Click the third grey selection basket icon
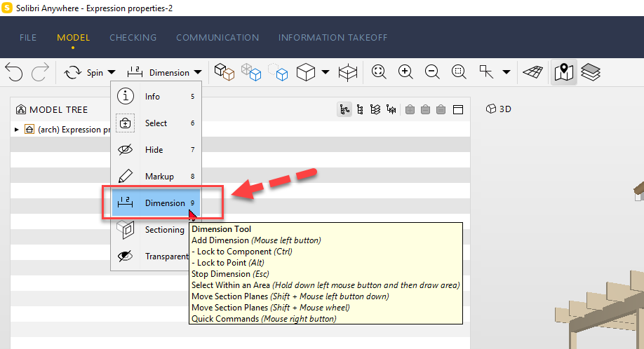Viewport: 644px width, 349px height. (441, 109)
